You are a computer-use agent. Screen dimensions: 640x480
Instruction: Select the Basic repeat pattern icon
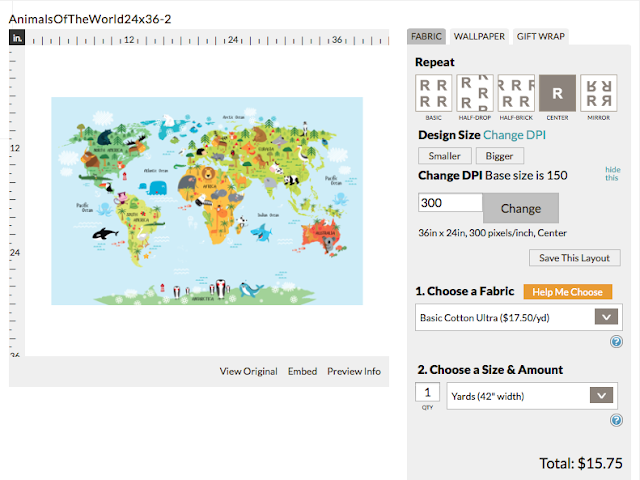[x=433, y=93]
